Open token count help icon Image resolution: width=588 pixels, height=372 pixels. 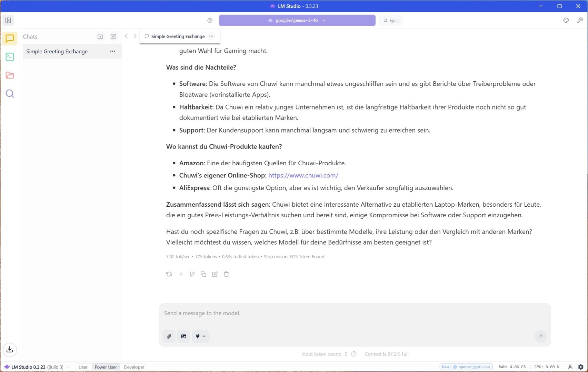click(354, 354)
